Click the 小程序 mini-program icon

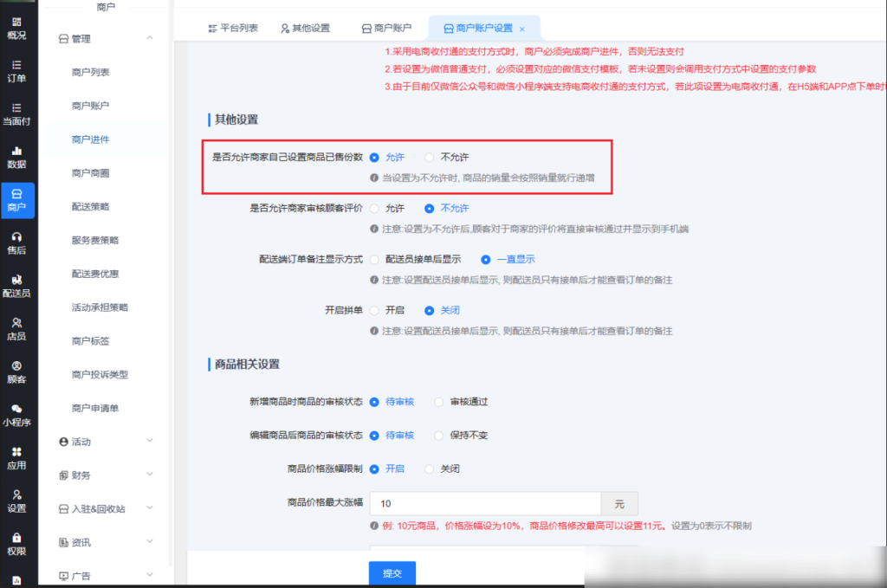(x=16, y=415)
